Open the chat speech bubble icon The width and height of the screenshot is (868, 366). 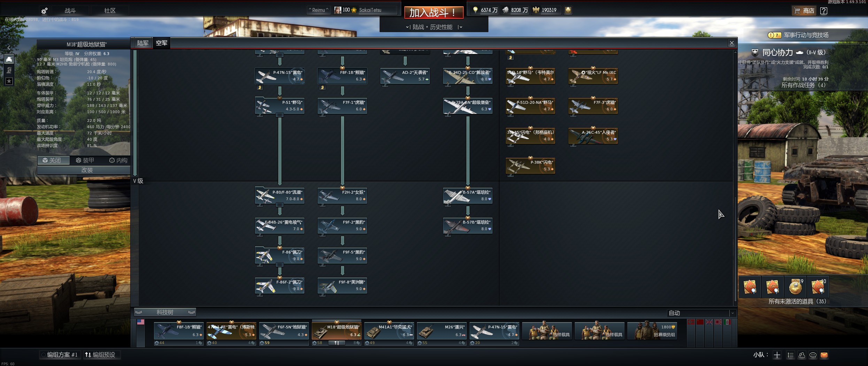(813, 355)
